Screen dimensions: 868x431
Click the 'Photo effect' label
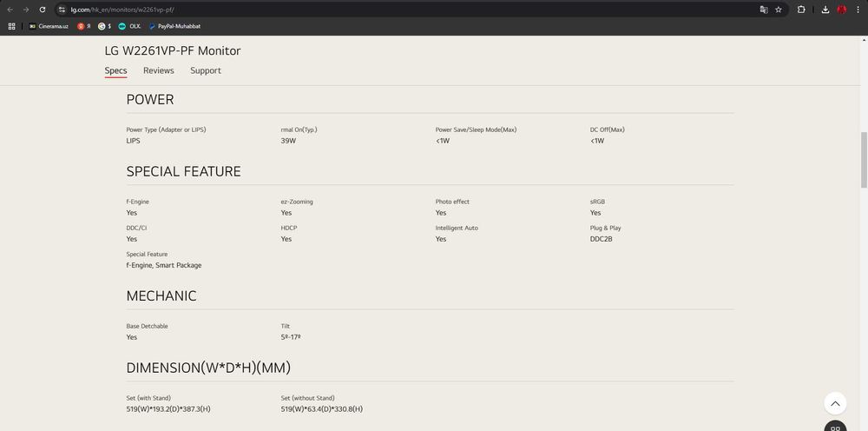(x=452, y=202)
